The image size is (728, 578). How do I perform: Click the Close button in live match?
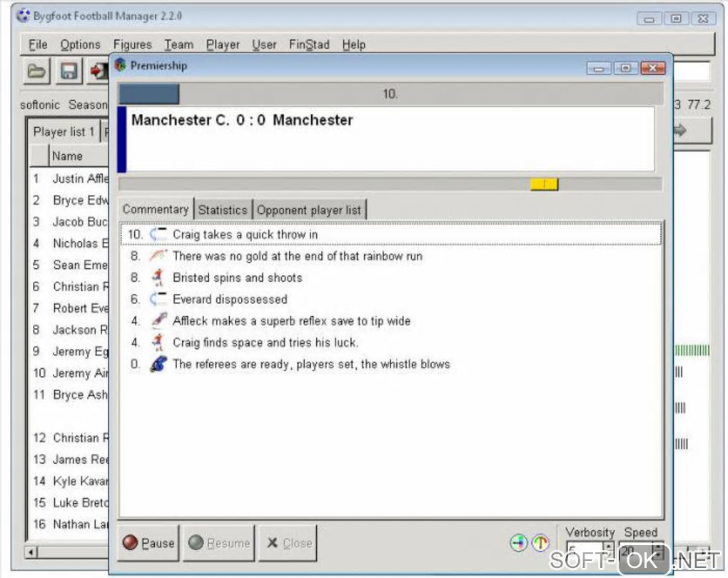point(288,543)
